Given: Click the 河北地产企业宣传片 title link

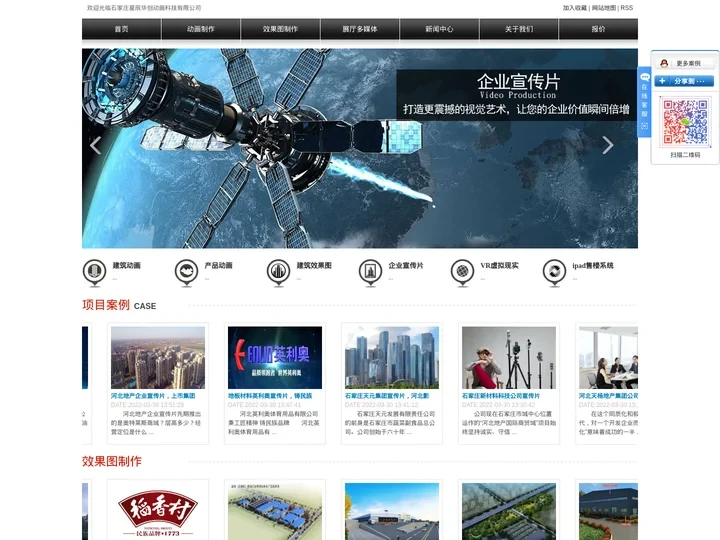Looking at the screenshot, I should pyautogui.click(x=153, y=396).
